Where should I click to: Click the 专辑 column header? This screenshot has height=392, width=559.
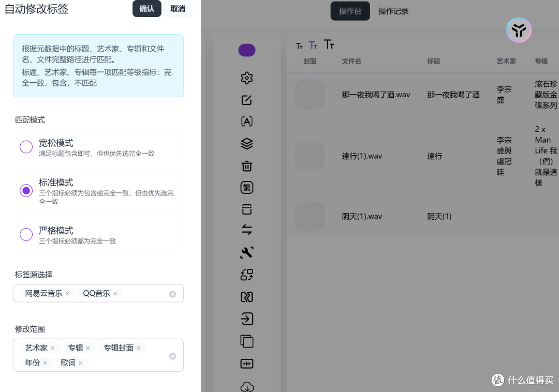541,61
